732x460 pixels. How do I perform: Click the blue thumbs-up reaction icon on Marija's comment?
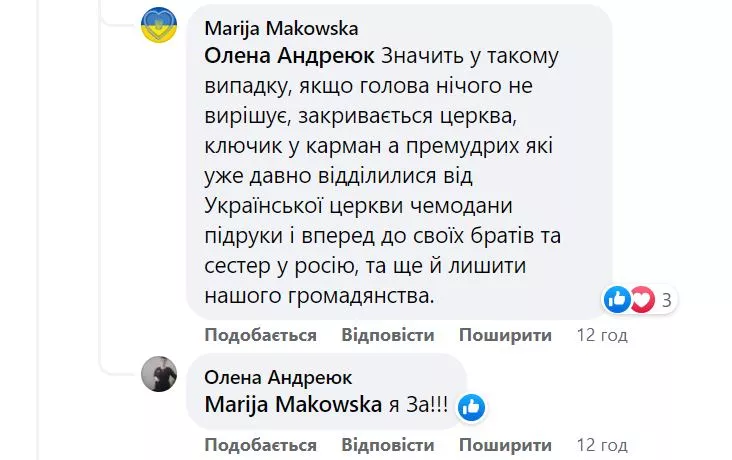[617, 298]
